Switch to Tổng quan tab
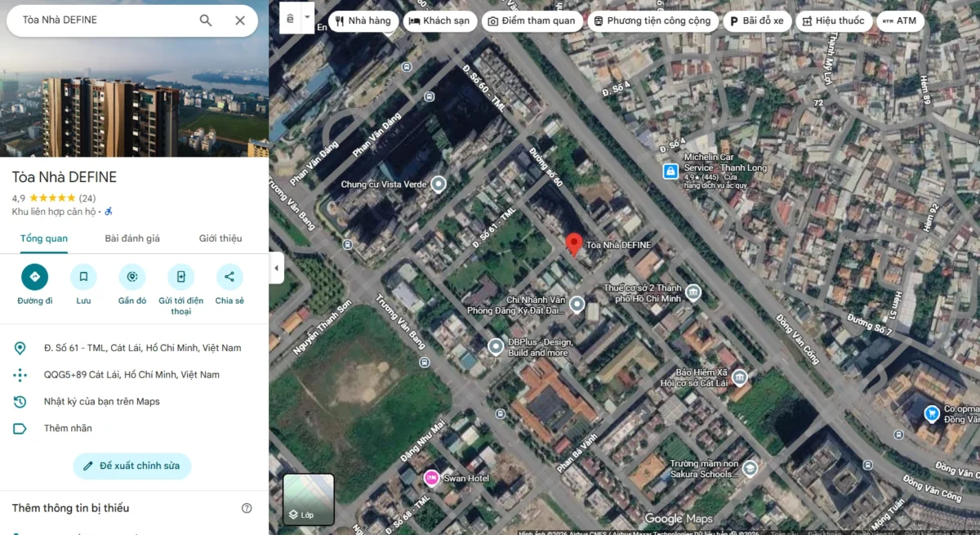Screen dimensions: 980x535 [44, 239]
